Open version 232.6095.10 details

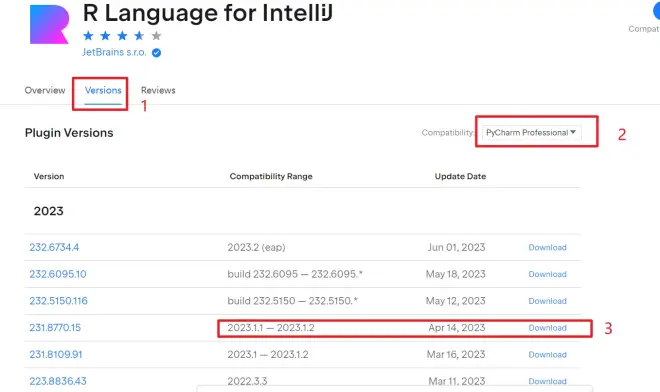click(x=58, y=274)
